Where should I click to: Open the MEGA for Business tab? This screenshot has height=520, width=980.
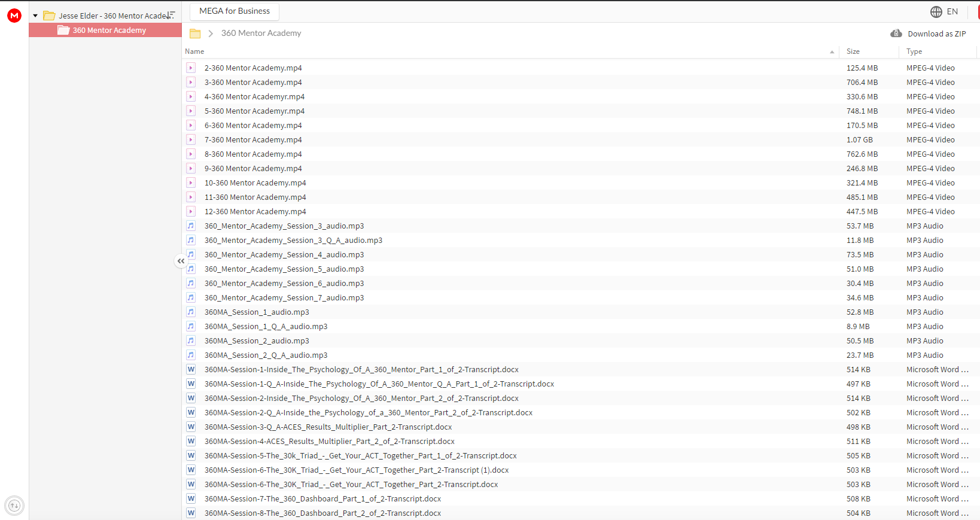click(x=235, y=11)
